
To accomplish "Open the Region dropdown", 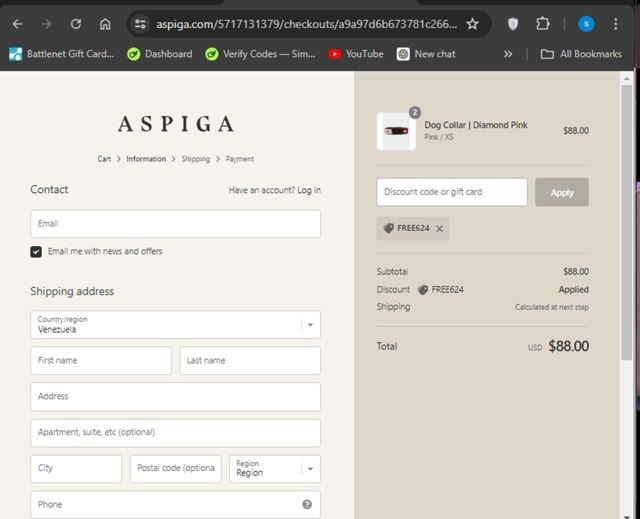I will click(275, 468).
